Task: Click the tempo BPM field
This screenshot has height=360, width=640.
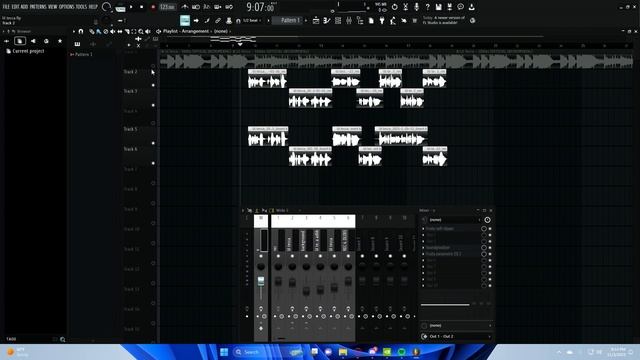Action: pos(167,7)
